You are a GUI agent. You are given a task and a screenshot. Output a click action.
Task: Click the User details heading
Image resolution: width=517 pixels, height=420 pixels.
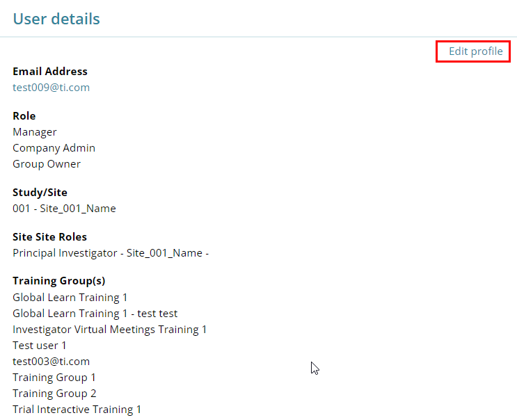coord(56,19)
